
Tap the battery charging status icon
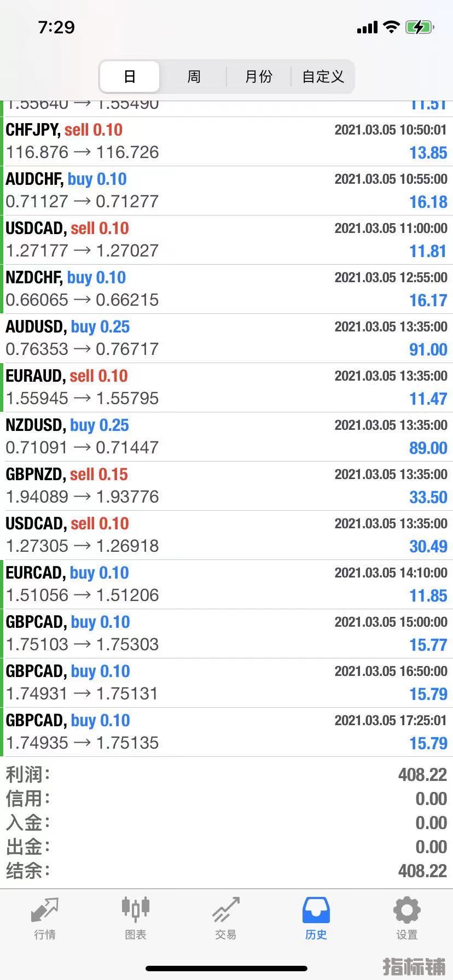420,27
